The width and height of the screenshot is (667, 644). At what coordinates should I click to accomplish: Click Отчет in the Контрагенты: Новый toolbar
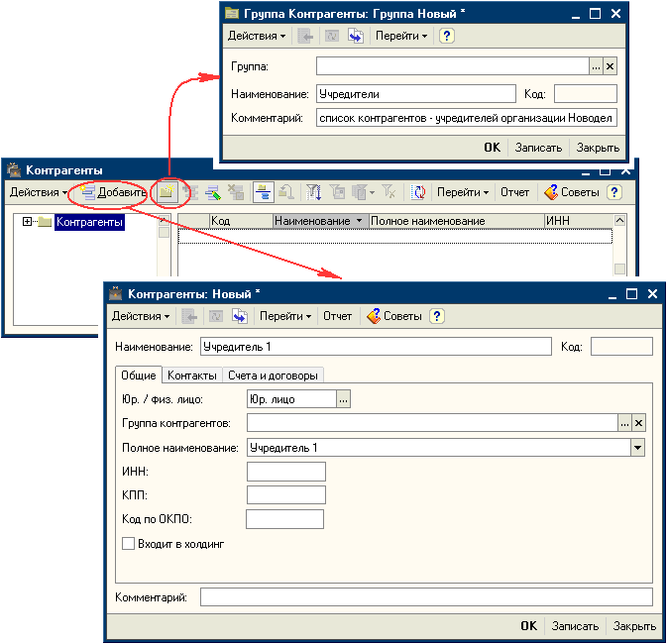tap(337, 316)
